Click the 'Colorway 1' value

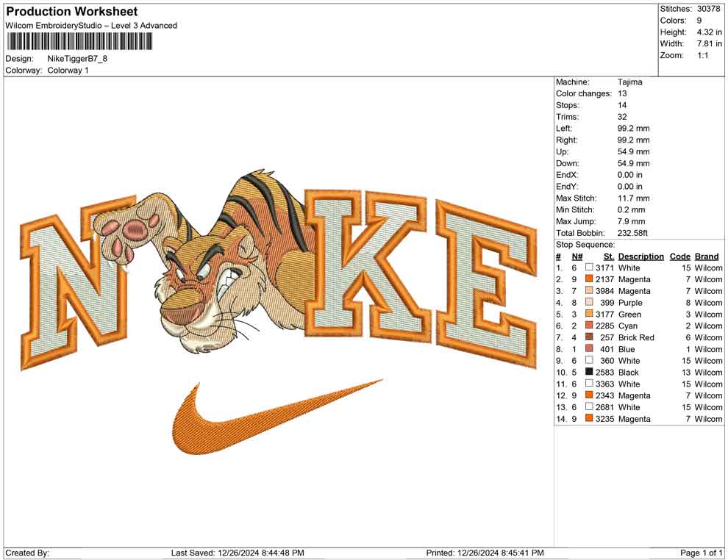tap(68, 70)
